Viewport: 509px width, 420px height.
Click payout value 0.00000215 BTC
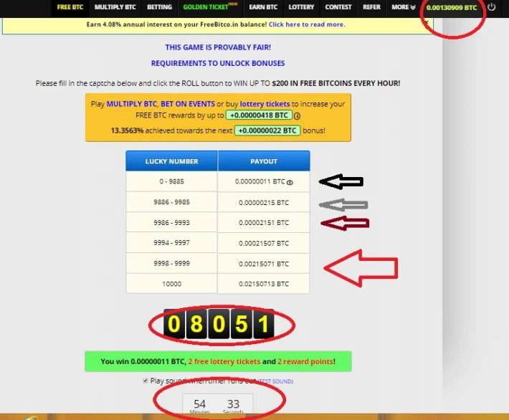tap(264, 203)
